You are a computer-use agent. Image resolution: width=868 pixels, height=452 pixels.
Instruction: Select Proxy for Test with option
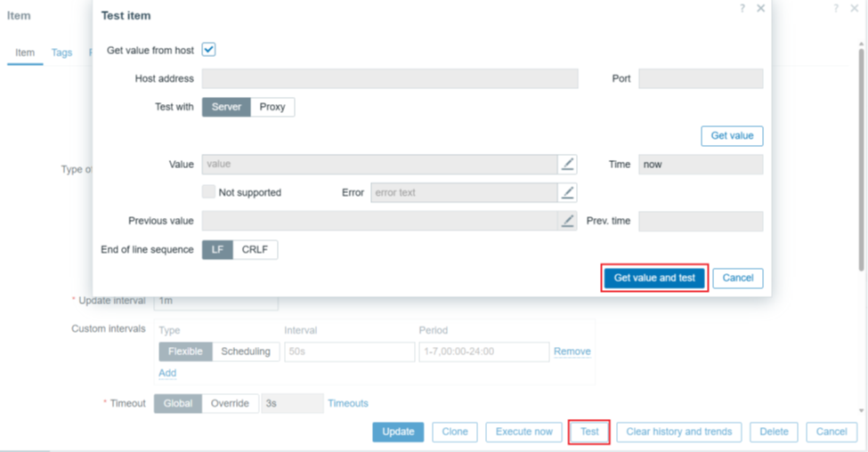pos(272,107)
